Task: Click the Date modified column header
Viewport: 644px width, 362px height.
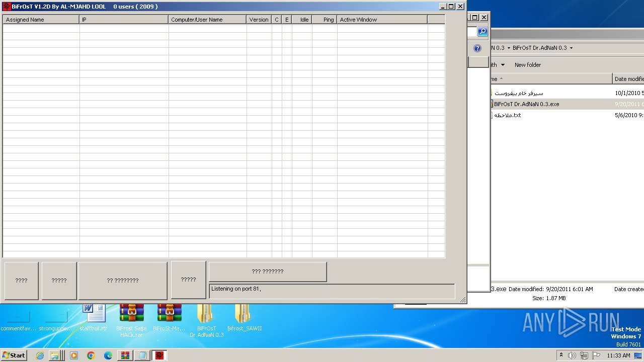Action: tap(629, 79)
